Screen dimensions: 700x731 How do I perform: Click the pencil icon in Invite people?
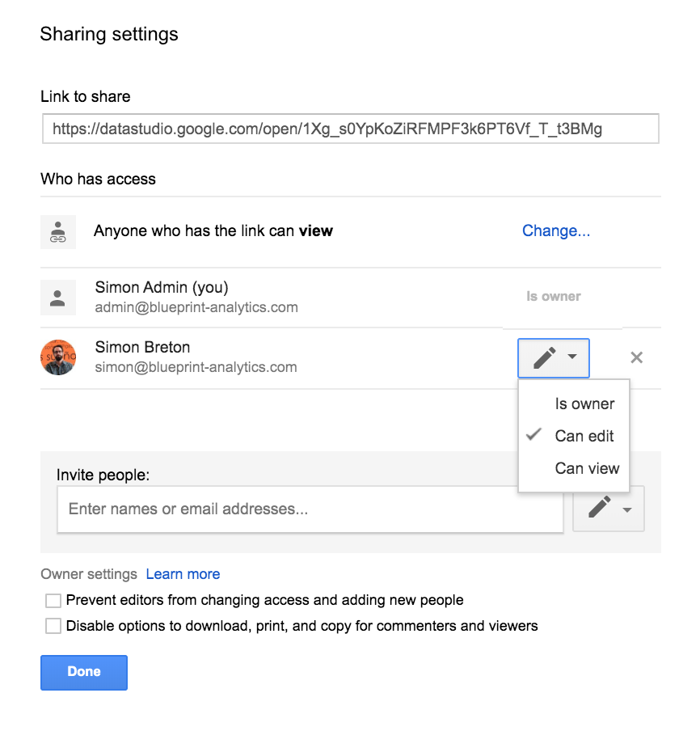[x=599, y=508]
